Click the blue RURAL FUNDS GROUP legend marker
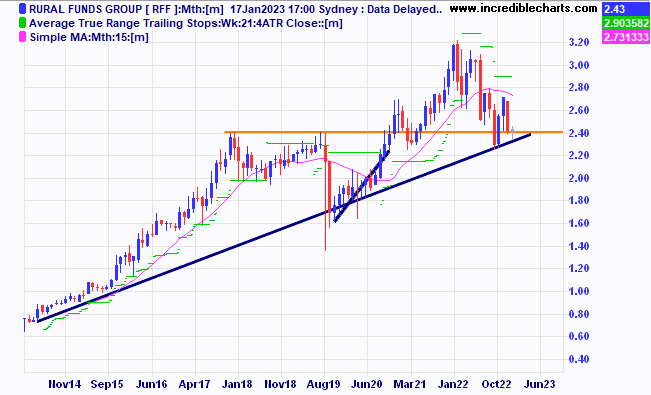The width and height of the screenshot is (651, 395). pyautogui.click(x=23, y=9)
